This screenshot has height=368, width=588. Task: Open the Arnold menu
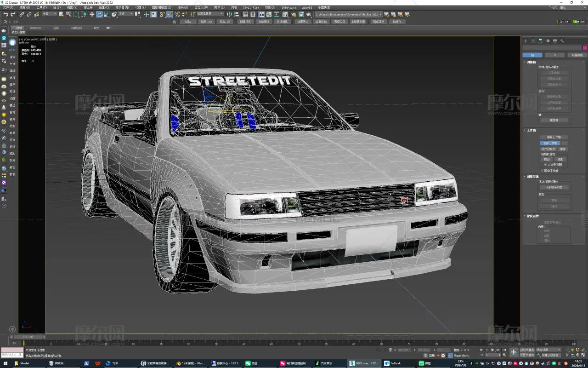point(307,8)
